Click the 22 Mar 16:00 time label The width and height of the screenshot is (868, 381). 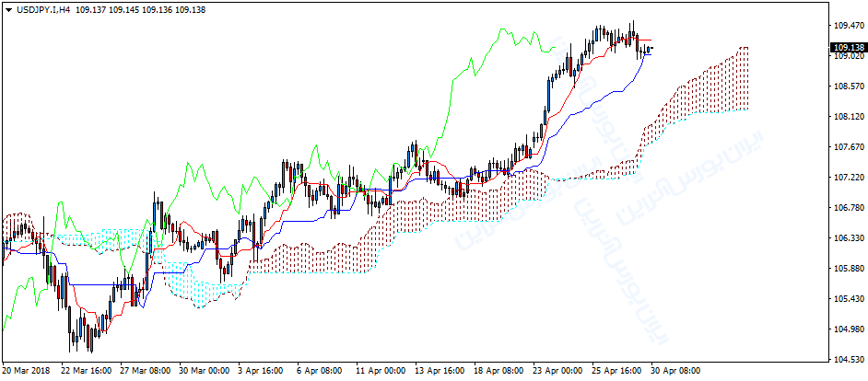(87, 371)
